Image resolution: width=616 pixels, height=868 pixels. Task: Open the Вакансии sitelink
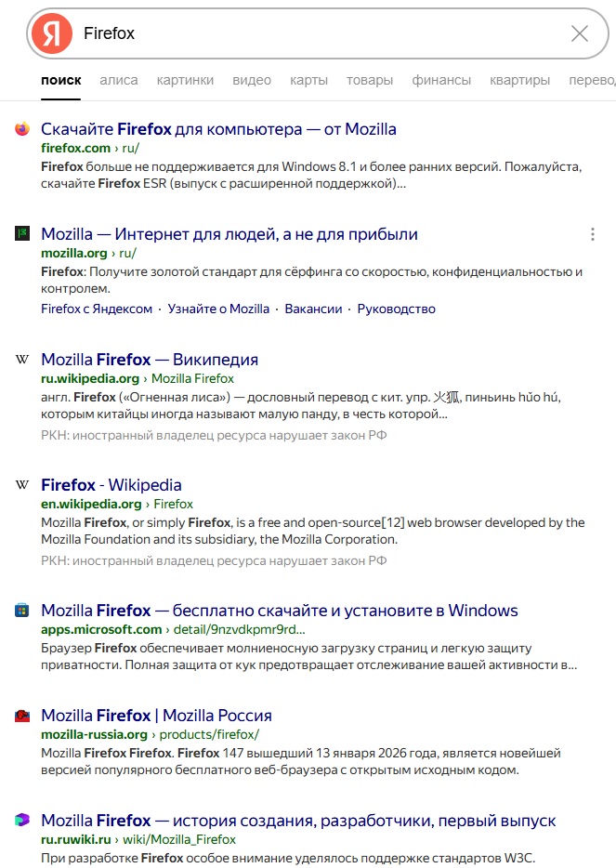(x=313, y=309)
